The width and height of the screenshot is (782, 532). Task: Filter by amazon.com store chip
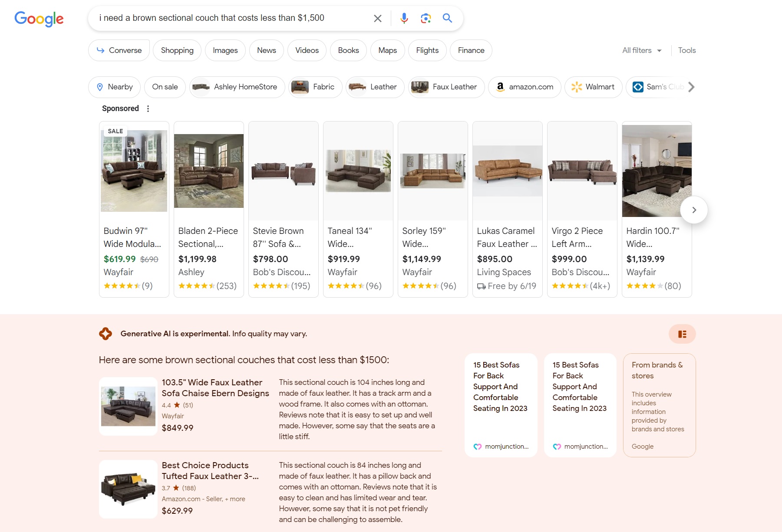click(x=525, y=87)
